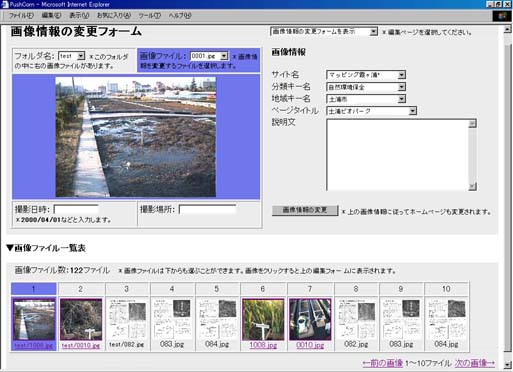Image resolution: width=513 pixels, height=372 pixels.
Task: Click the 撮影場所 input field
Action: [208, 209]
